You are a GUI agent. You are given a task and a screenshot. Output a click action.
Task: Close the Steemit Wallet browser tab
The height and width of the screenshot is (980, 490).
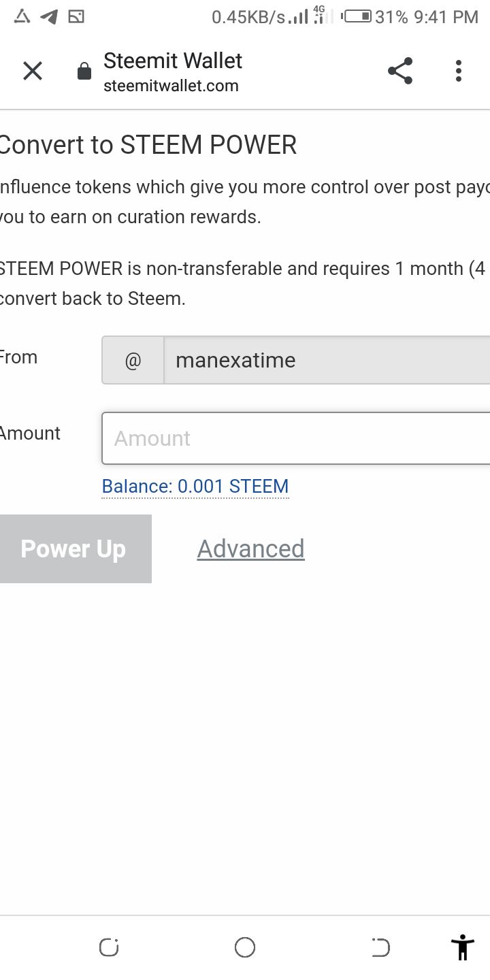tap(32, 71)
